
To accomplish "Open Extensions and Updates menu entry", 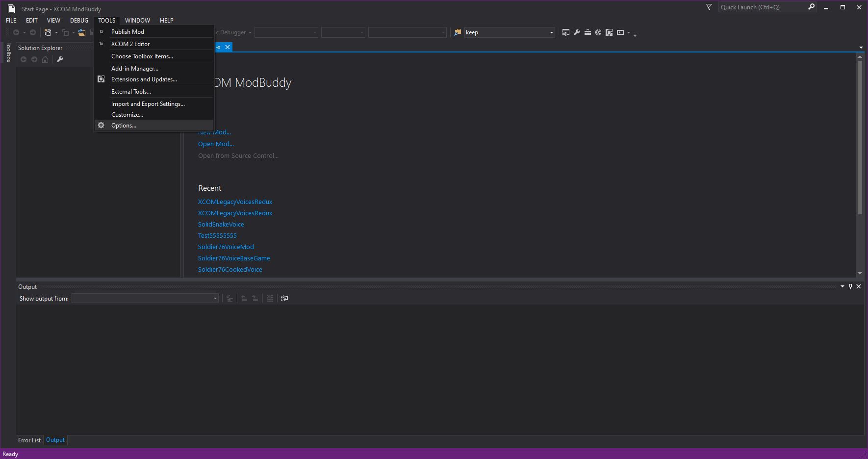I will (154, 79).
